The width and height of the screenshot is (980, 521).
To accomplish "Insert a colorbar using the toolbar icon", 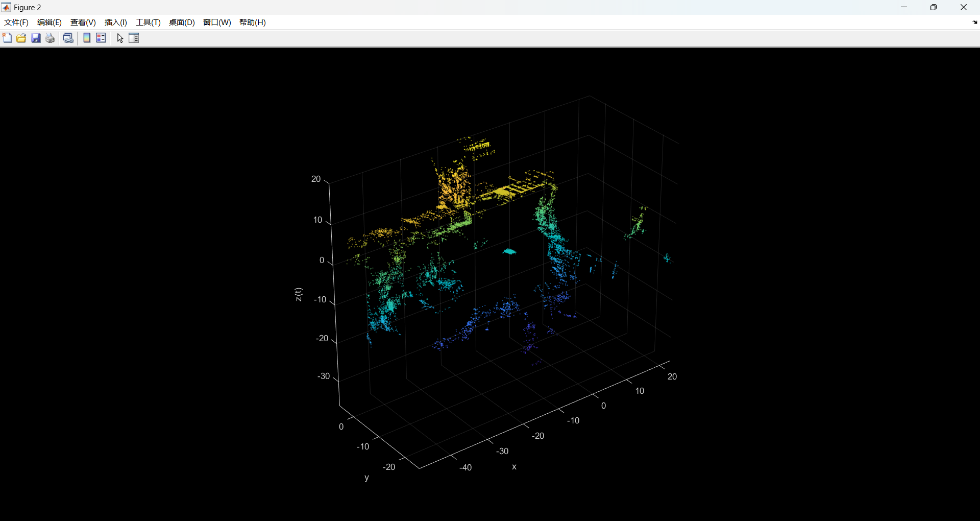I will (x=87, y=38).
